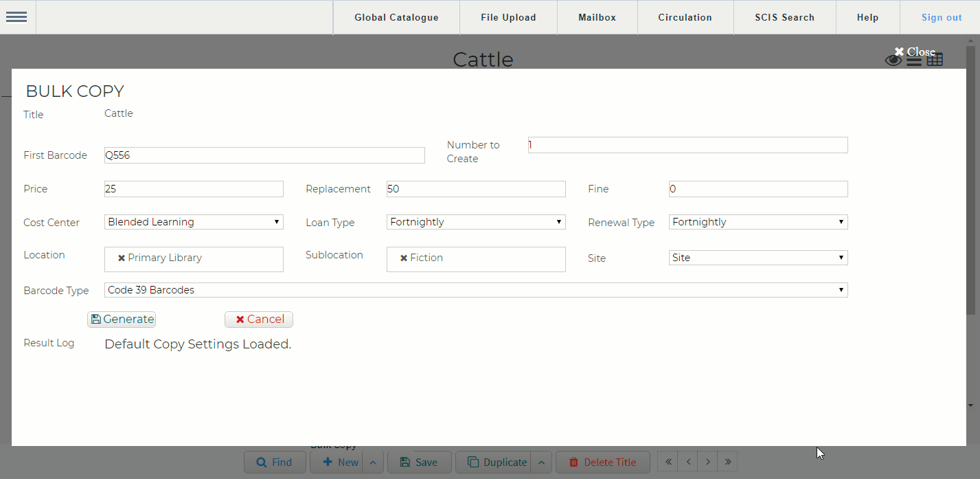Open the Cost Center dropdown
Image resolution: width=980 pixels, height=479 pixels.
[194, 222]
